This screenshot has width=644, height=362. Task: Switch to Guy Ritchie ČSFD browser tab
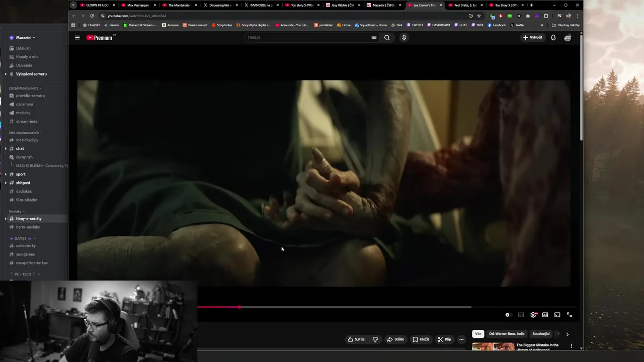[x=343, y=5]
